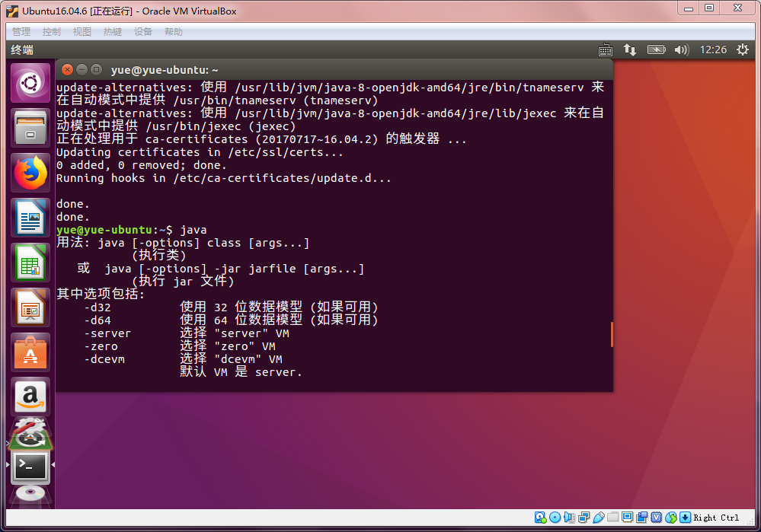Click the yue@yue-ubuntu prompt line
Image resolution: width=761 pixels, height=532 pixels.
pyautogui.click(x=132, y=230)
